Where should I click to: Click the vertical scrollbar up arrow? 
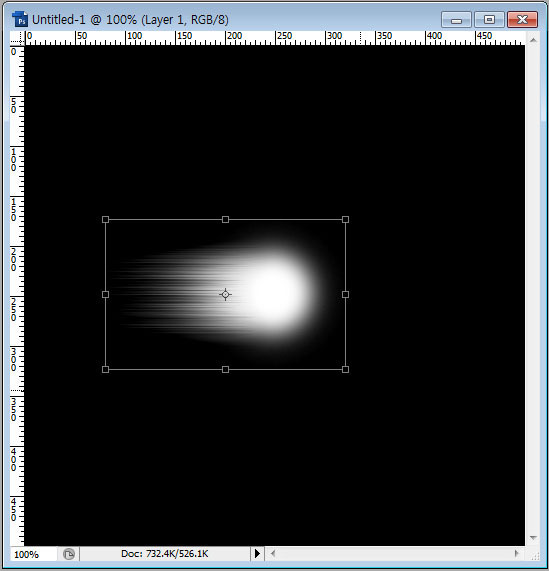(533, 40)
